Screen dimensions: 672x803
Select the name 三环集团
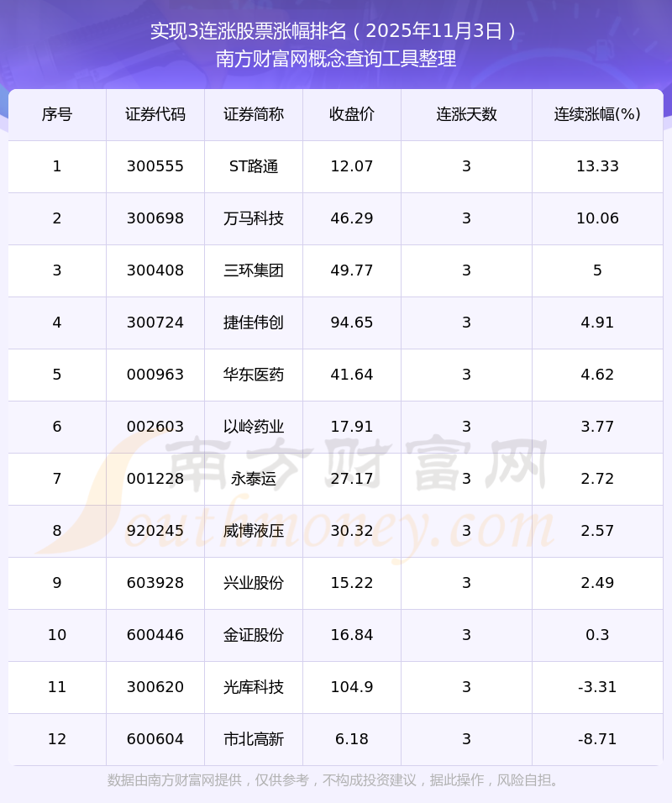pos(254,270)
